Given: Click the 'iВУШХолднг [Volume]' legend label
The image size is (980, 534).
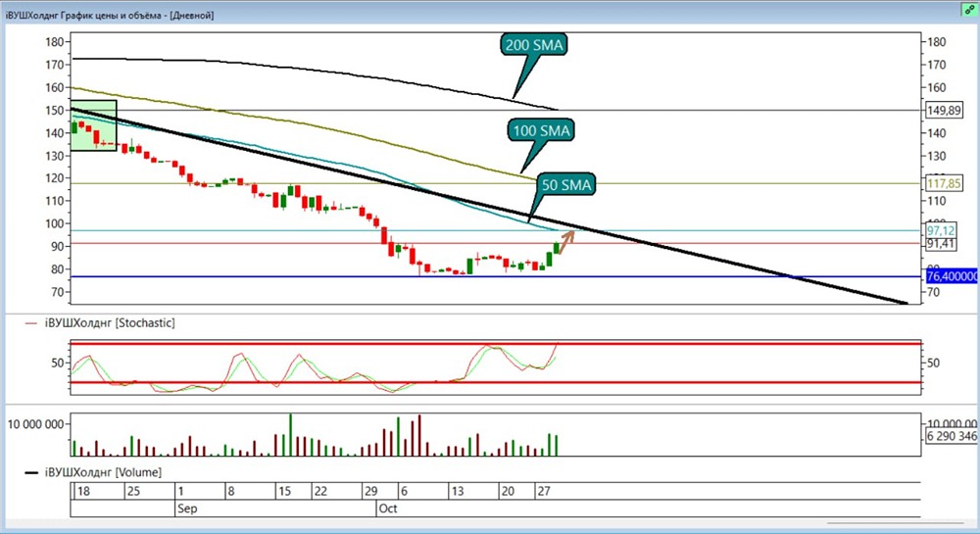Looking at the screenshot, I should click(103, 472).
